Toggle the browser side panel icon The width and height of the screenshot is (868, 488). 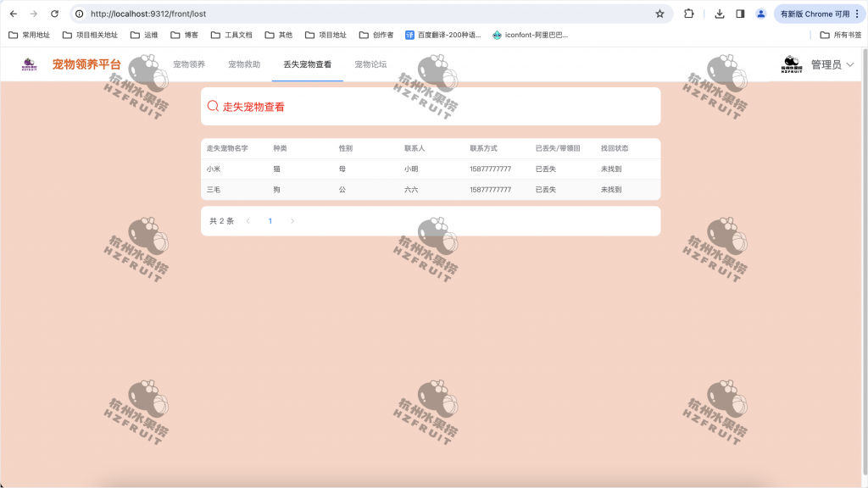click(x=739, y=14)
